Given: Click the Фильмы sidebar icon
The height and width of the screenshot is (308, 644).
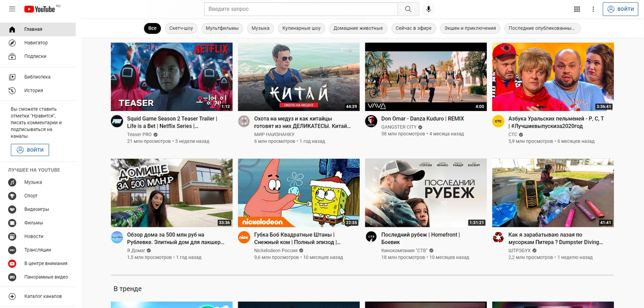Looking at the screenshot, I should coord(12,223).
